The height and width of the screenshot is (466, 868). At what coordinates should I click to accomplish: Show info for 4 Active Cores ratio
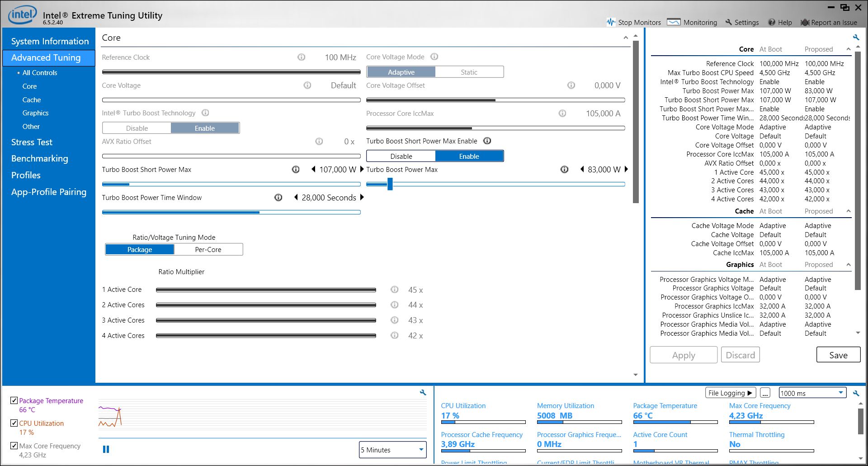(x=395, y=336)
